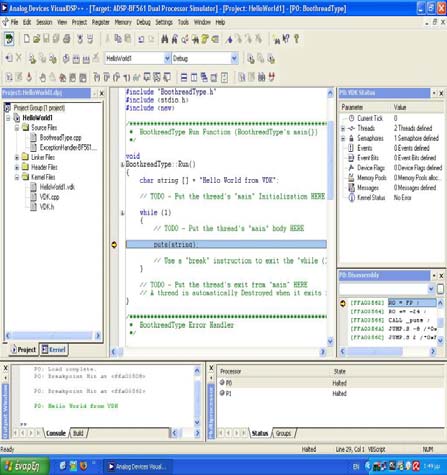Click the Disassembly horizontal scrollbar
This screenshot has width=447, height=475.
(388, 351)
